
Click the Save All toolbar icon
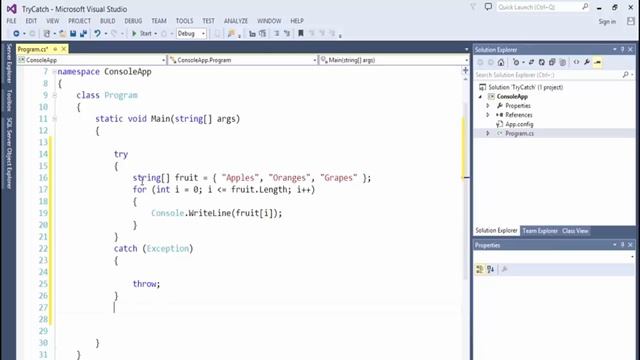(x=84, y=33)
